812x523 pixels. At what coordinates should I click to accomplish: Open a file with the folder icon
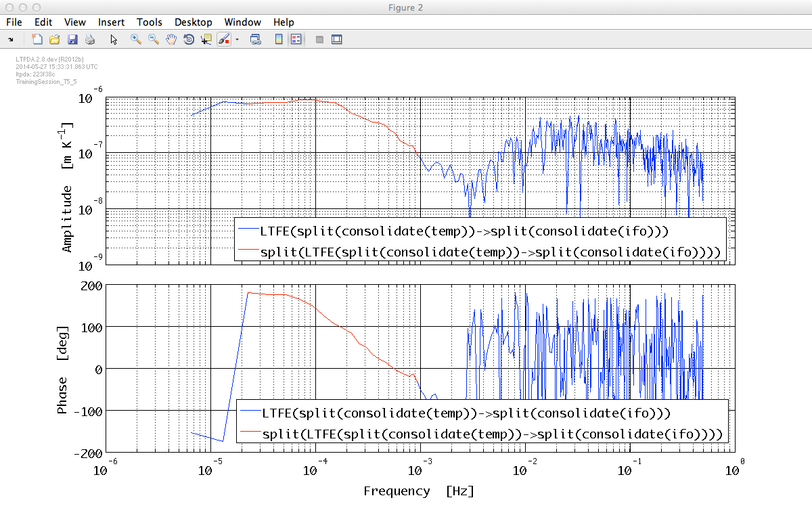(55, 39)
